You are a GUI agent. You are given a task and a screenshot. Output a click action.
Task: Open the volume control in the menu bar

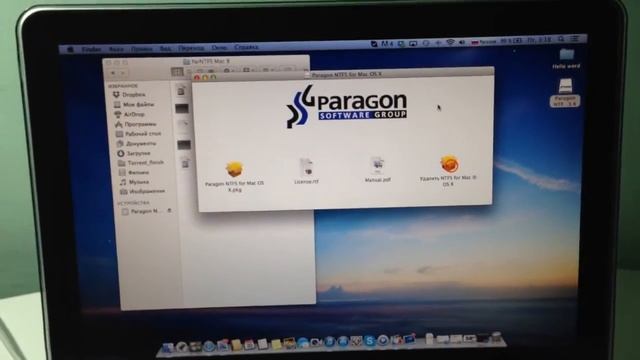(x=462, y=42)
